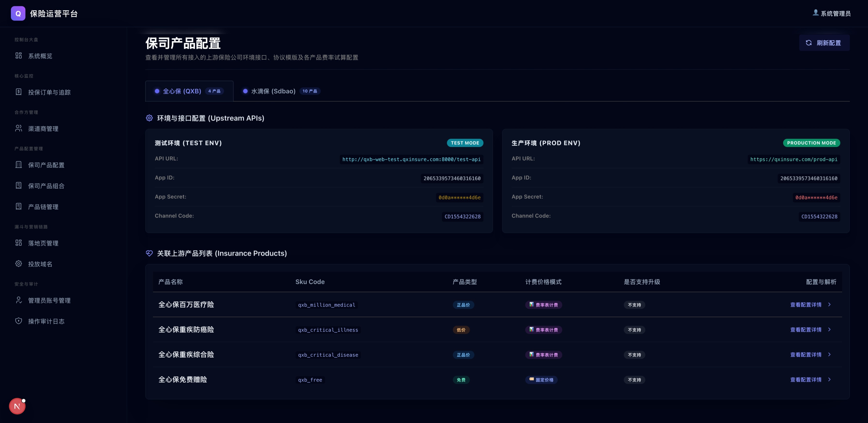Switch to the 水滴保 (Sdbao) tab
This screenshot has height=423, width=868.
(281, 91)
